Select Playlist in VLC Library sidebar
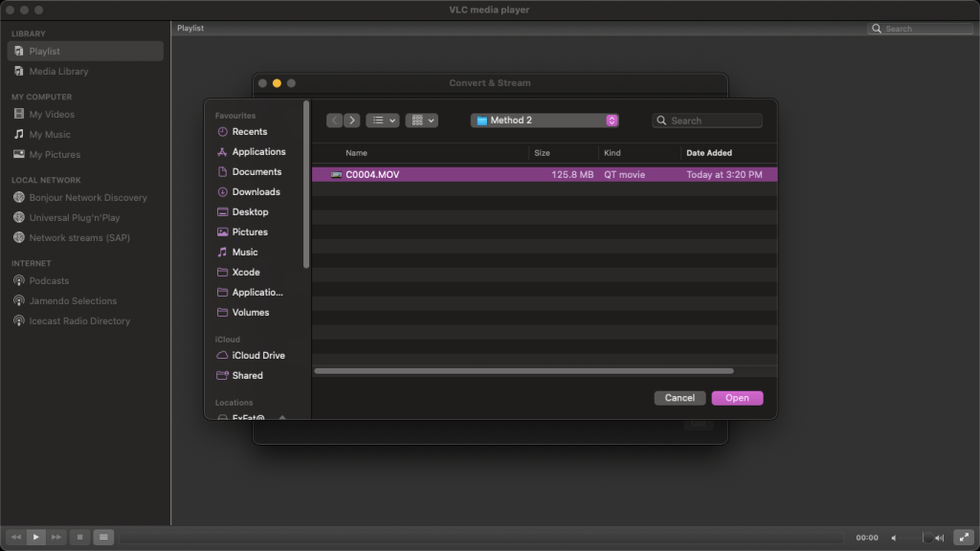The width and height of the screenshot is (980, 551). [x=85, y=52]
